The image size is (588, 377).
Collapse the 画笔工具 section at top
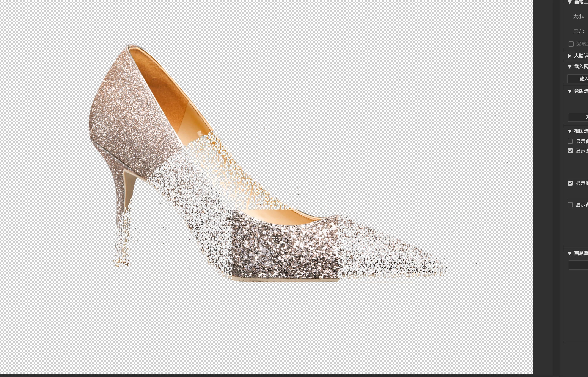pyautogui.click(x=570, y=2)
